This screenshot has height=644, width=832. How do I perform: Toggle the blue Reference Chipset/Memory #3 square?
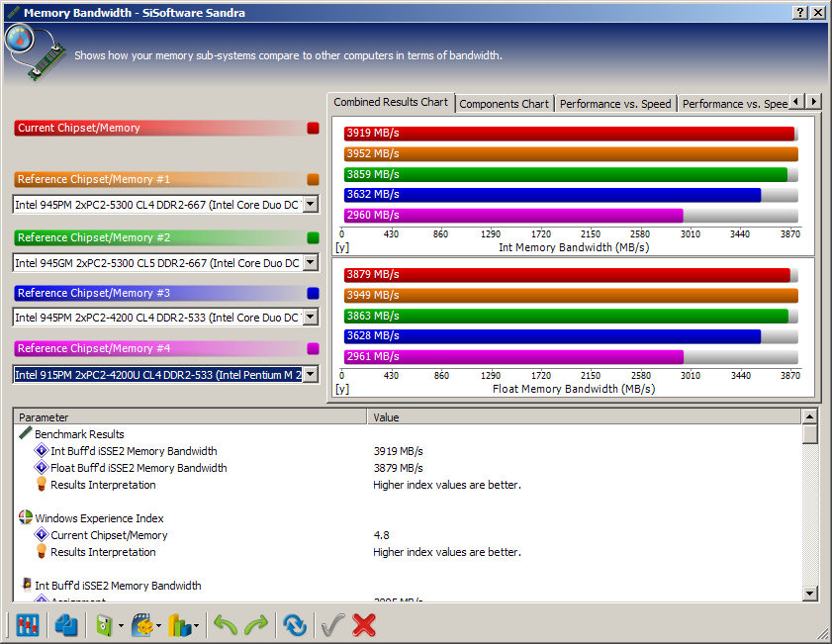coord(313,293)
